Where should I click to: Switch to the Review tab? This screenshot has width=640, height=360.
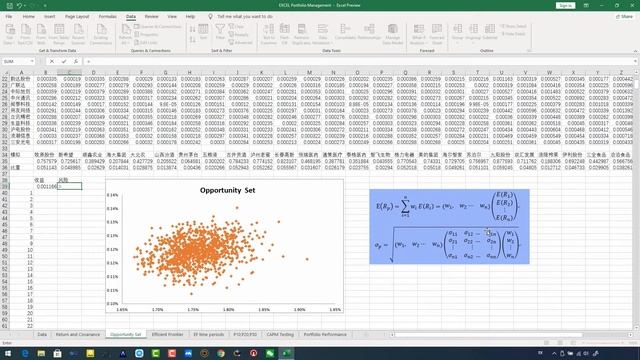151,17
